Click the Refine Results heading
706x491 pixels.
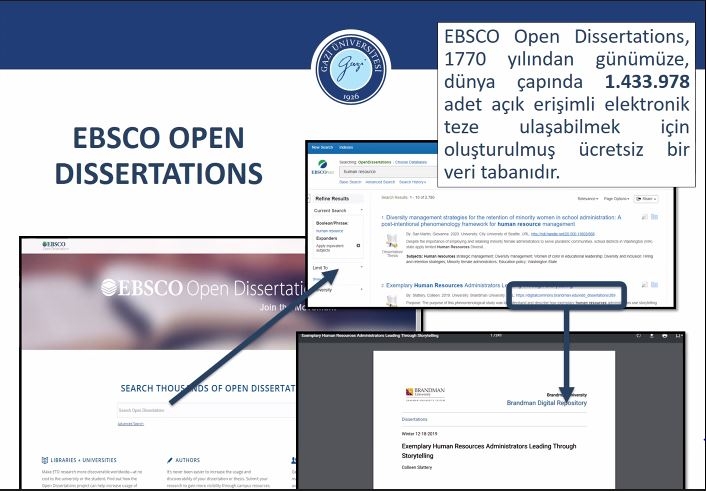point(332,199)
